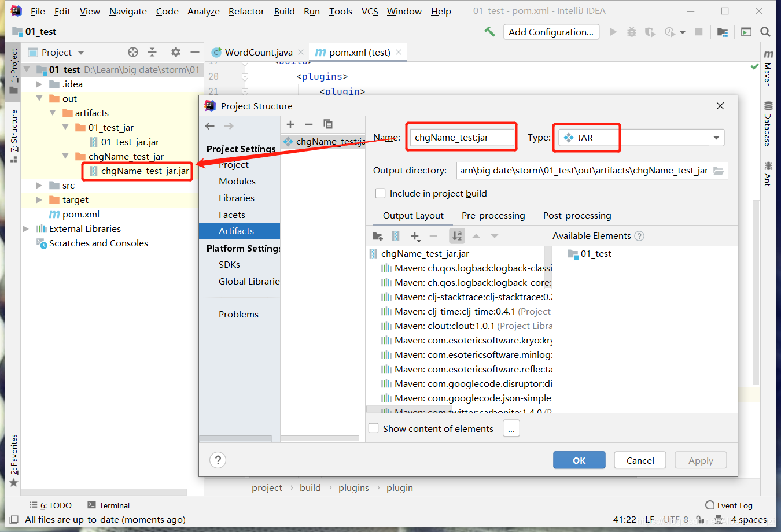
Task: Add a new artifact with plus icon
Action: pyautogui.click(x=290, y=124)
